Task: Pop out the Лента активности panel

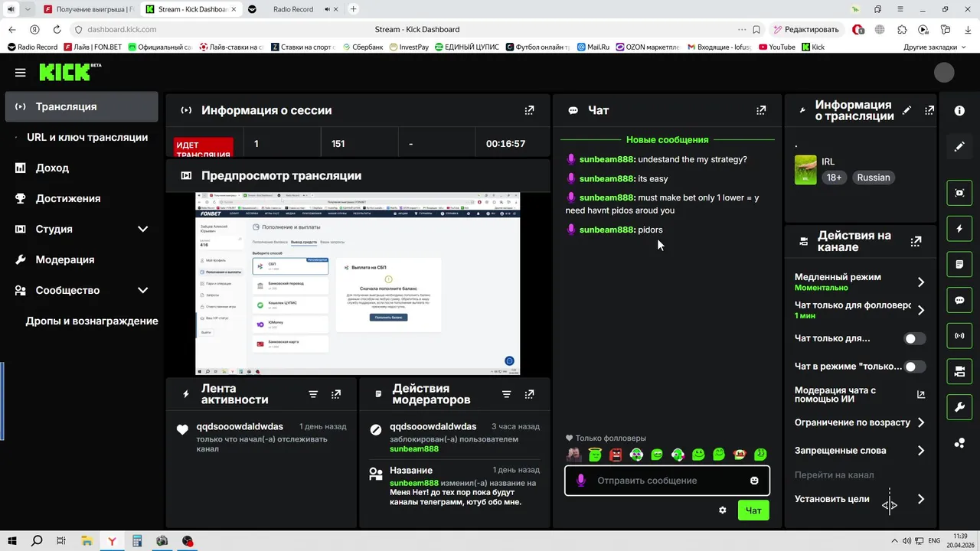Action: (336, 394)
